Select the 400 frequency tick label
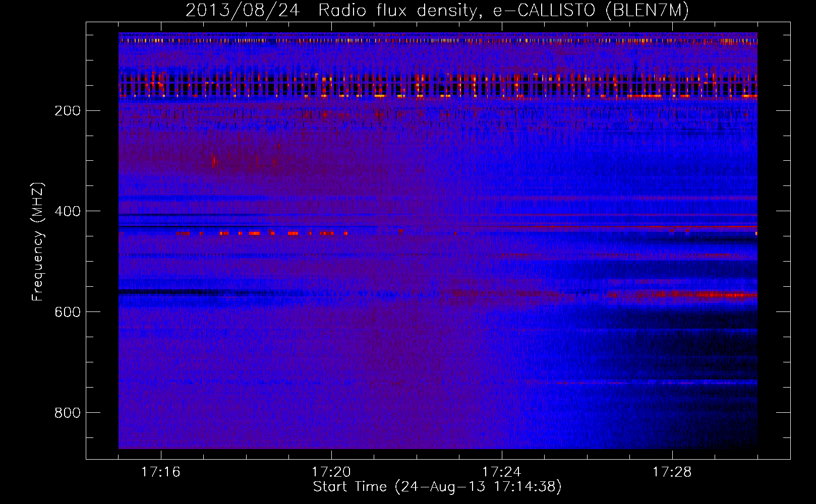The height and width of the screenshot is (504, 816). pyautogui.click(x=68, y=211)
